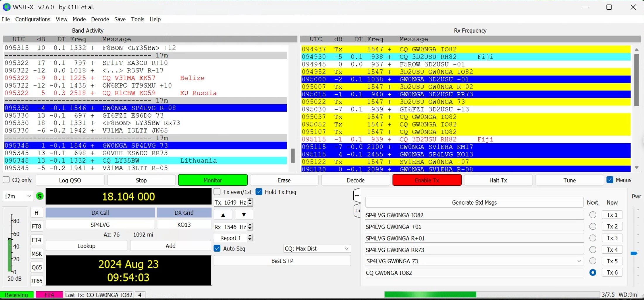Disable Auto Seq checkbox
The height and width of the screenshot is (300, 644).
coord(217,248)
